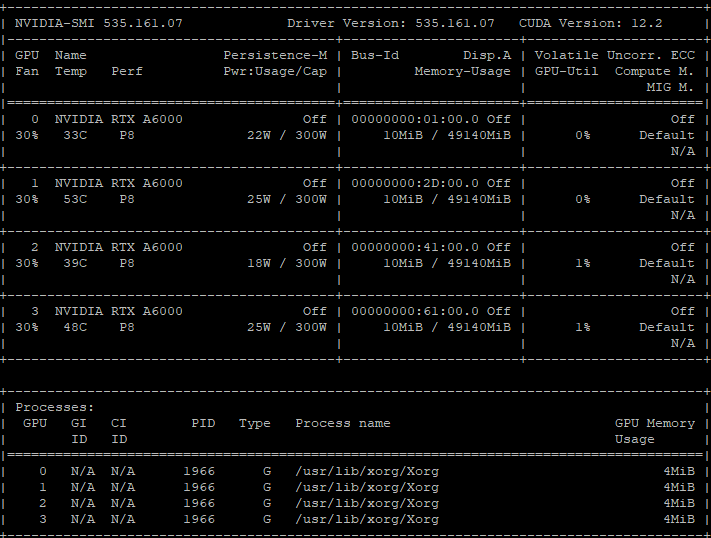Screen dimensions: 711x538
Task: Click the PID 1966 in process row 2
Action: (199, 503)
